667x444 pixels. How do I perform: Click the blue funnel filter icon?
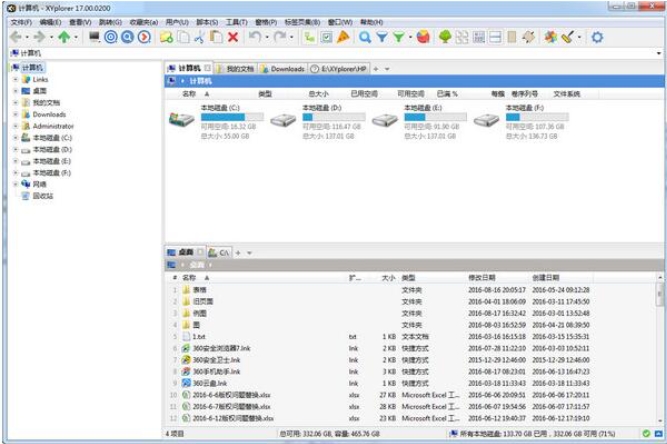[382, 37]
